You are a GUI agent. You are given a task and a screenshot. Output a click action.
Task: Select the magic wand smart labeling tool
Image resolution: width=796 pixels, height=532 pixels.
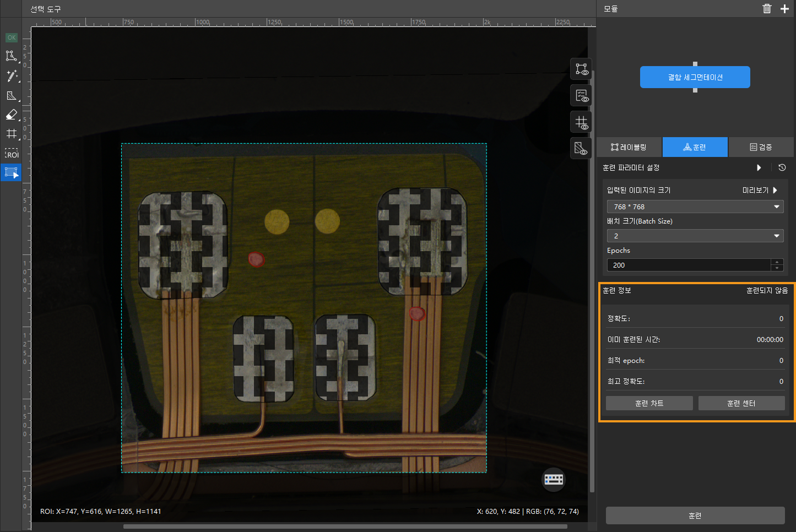tap(11, 76)
